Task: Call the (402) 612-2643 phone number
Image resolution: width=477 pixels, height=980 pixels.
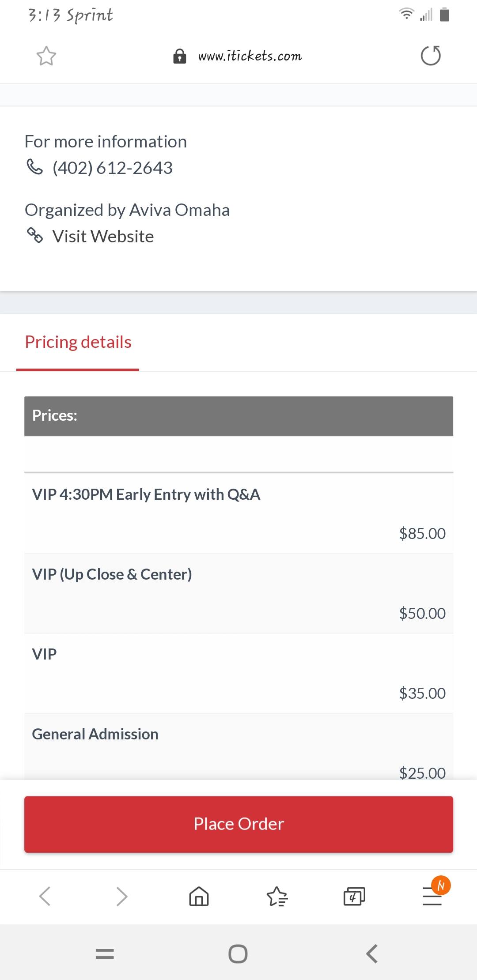Action: [x=112, y=168]
